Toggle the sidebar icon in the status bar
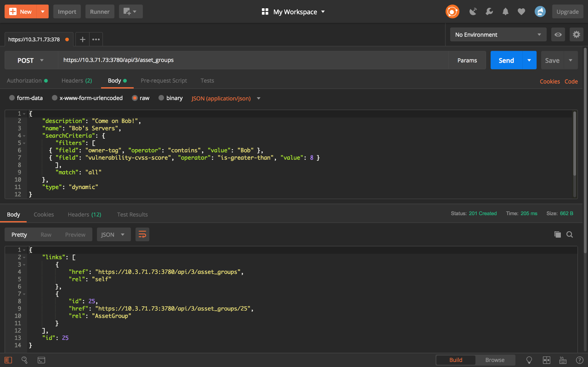The image size is (588, 367). coord(8,360)
